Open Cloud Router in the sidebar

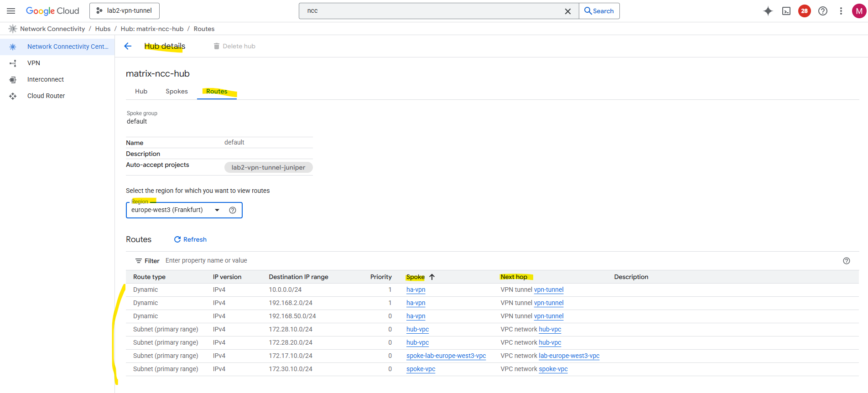coord(46,96)
